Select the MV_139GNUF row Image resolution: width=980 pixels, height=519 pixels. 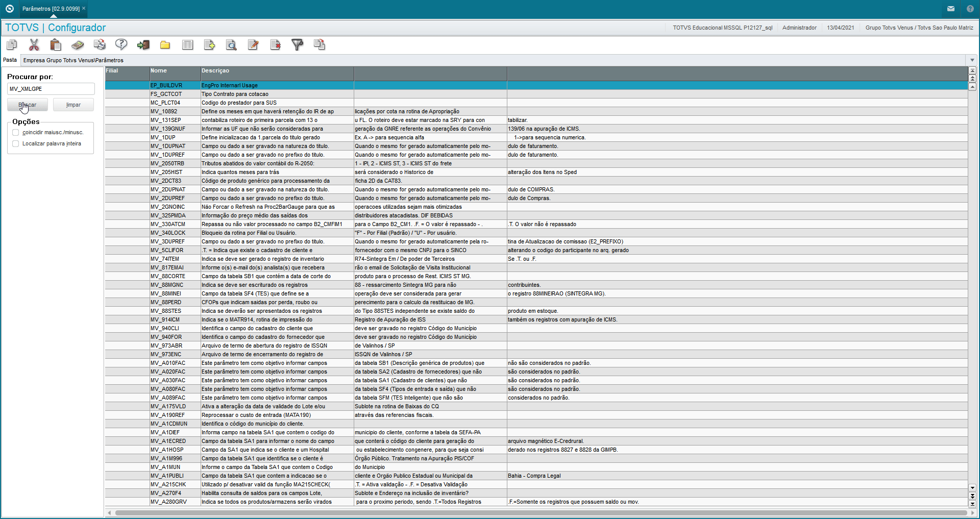(536, 129)
